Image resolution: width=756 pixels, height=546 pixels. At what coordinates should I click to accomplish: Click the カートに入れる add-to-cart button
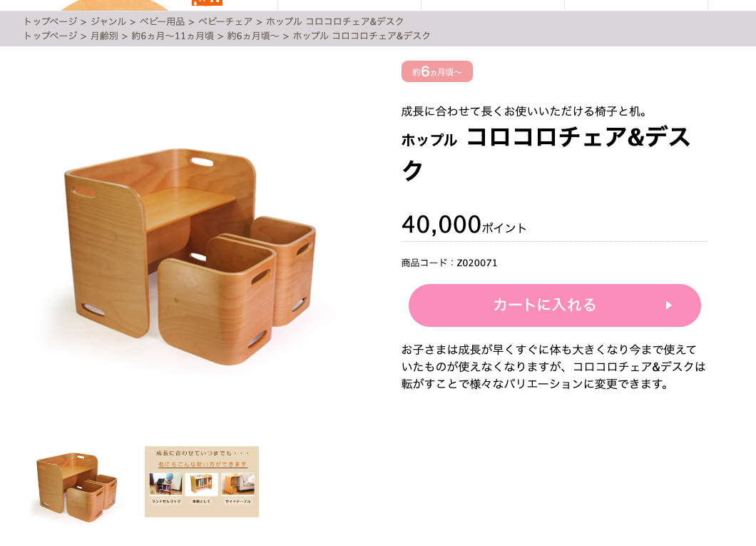554,305
